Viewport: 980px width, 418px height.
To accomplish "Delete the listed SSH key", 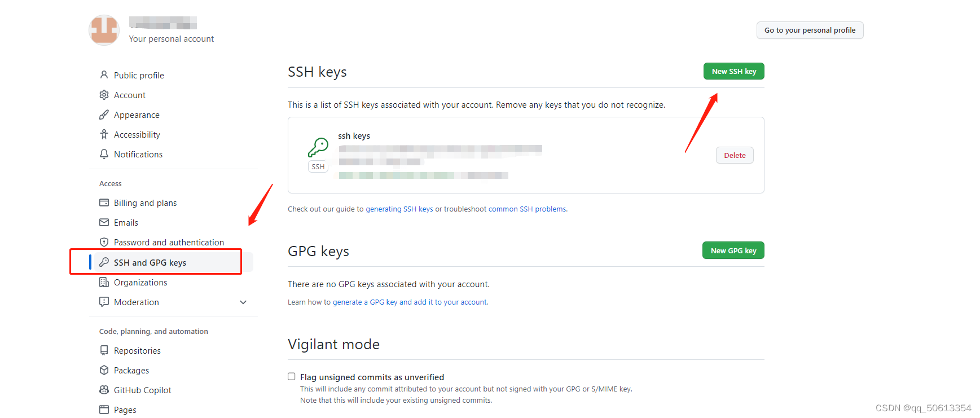I will point(734,155).
